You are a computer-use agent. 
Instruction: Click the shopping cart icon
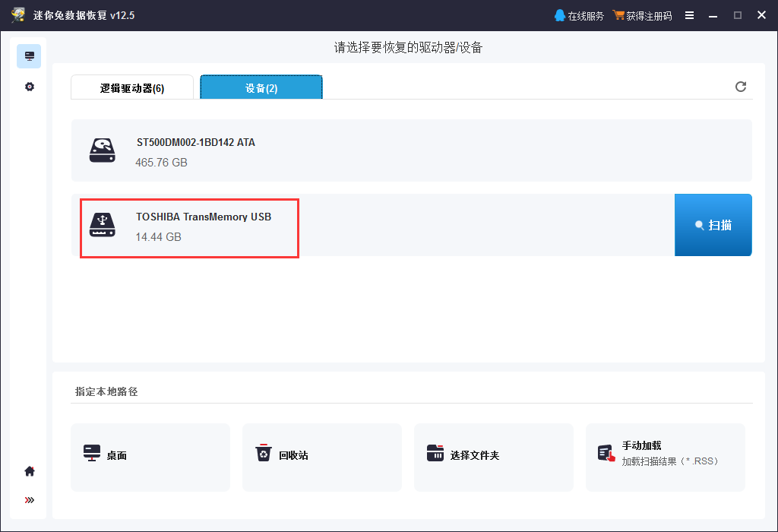pos(618,15)
